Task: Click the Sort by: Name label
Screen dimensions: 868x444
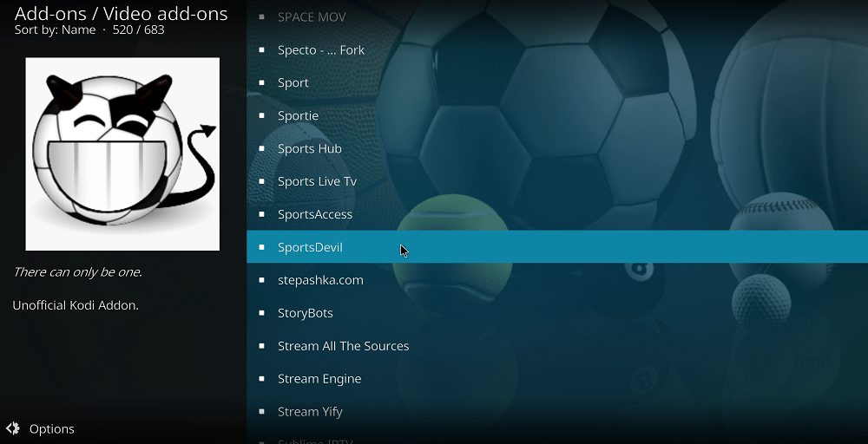Action: coord(55,29)
